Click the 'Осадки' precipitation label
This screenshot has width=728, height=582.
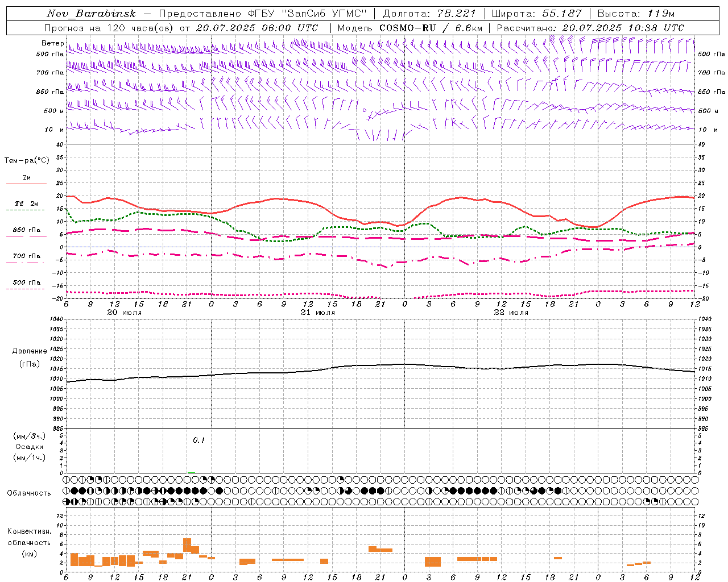tap(30, 447)
